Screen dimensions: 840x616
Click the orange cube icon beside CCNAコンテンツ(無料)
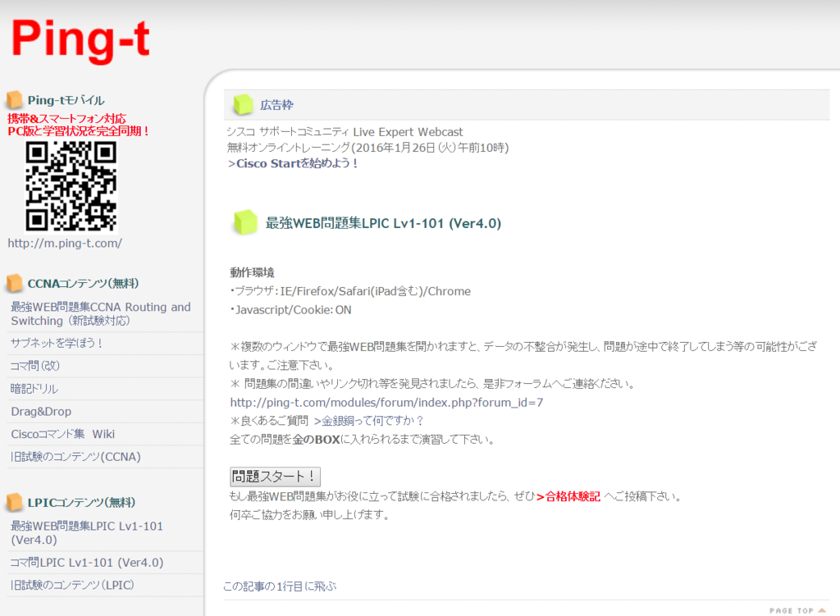(15, 283)
